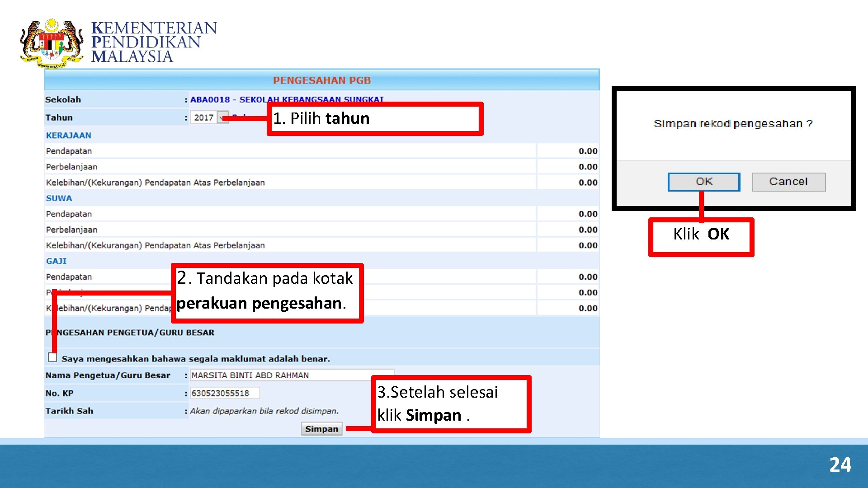868x488 pixels.
Task: Select the SUWA section heading
Action: point(59,198)
